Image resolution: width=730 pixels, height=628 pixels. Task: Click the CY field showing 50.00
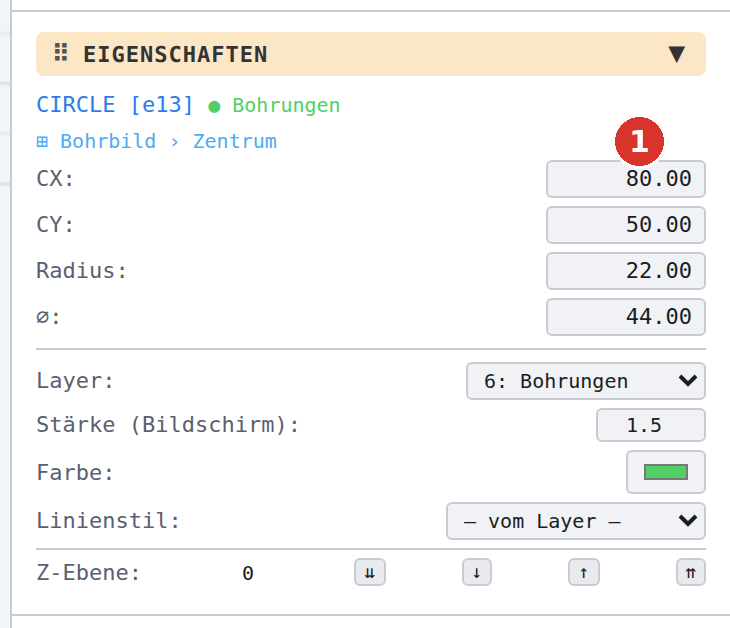coord(626,225)
